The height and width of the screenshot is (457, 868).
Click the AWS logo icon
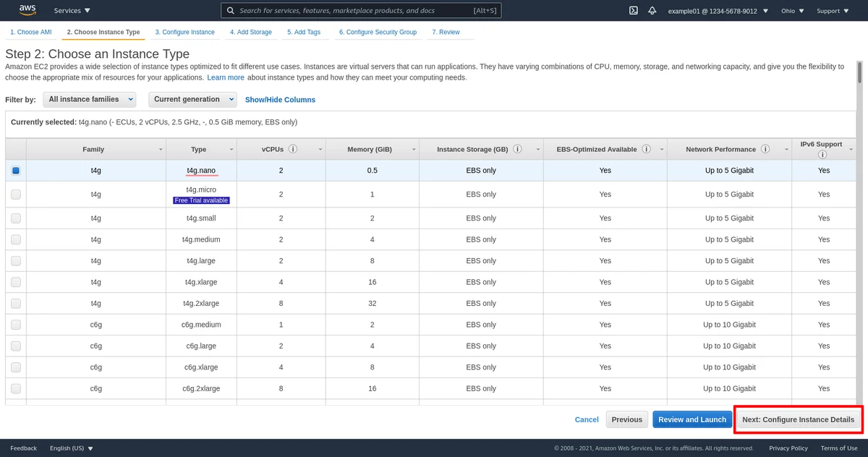pyautogui.click(x=27, y=10)
